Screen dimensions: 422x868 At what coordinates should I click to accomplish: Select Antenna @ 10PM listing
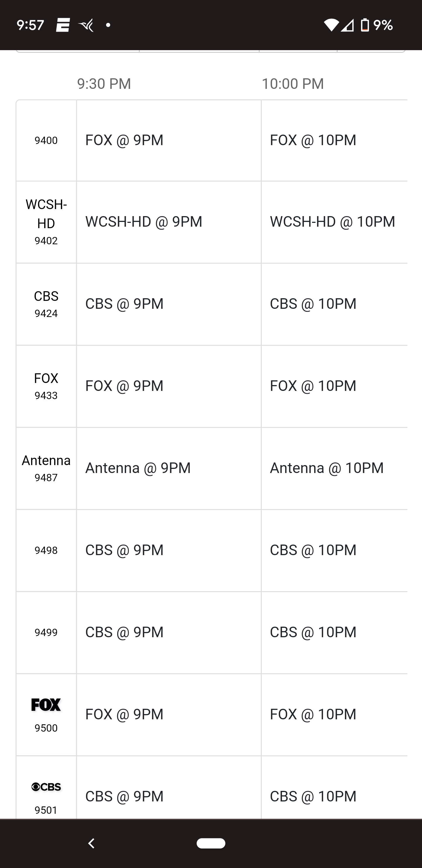[334, 468]
